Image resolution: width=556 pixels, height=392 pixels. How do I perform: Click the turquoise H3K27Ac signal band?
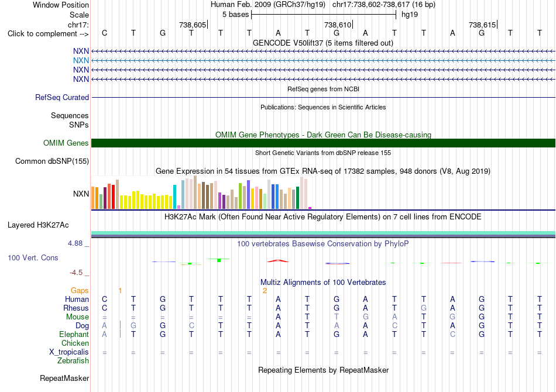(323, 233)
